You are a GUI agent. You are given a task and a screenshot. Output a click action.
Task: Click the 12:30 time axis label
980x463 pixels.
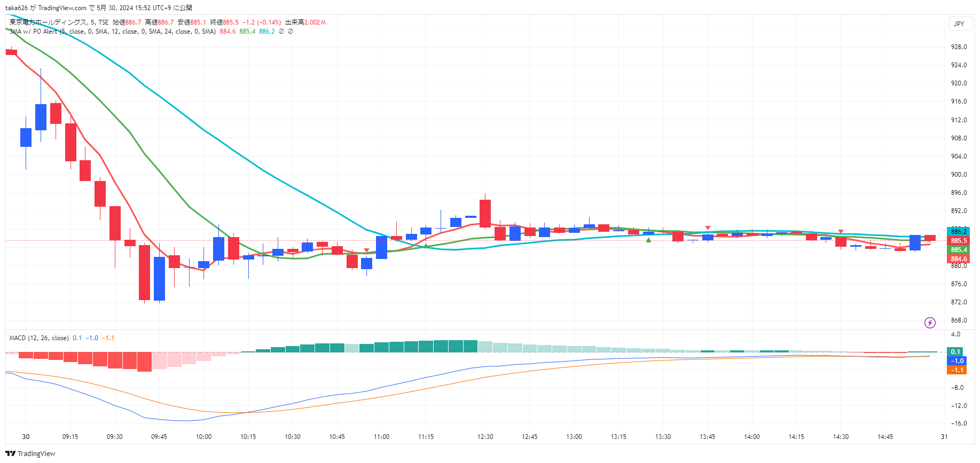(x=485, y=437)
